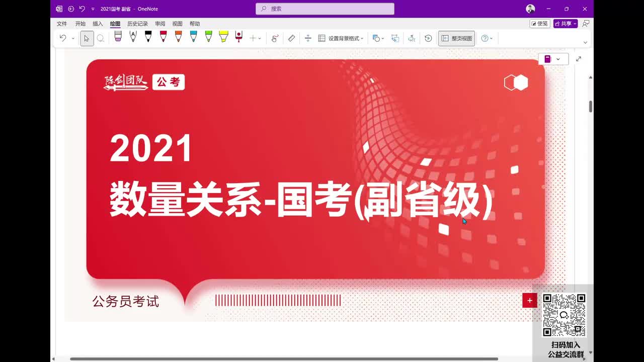The width and height of the screenshot is (644, 362).
Task: Open the Help (帮助) tab
Action: (x=195, y=24)
